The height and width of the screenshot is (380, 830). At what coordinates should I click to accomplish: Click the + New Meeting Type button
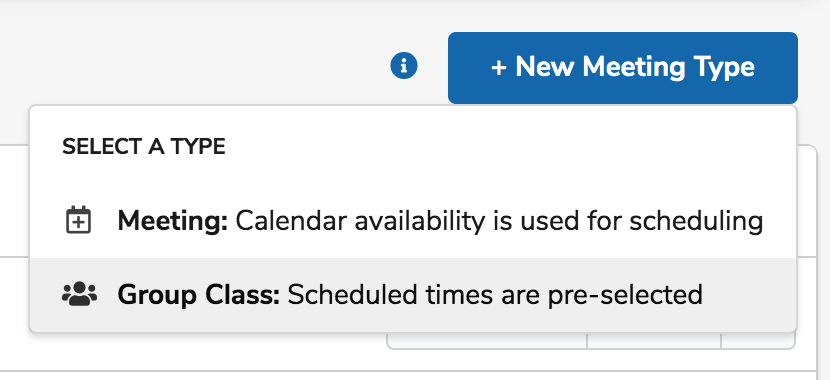point(622,68)
